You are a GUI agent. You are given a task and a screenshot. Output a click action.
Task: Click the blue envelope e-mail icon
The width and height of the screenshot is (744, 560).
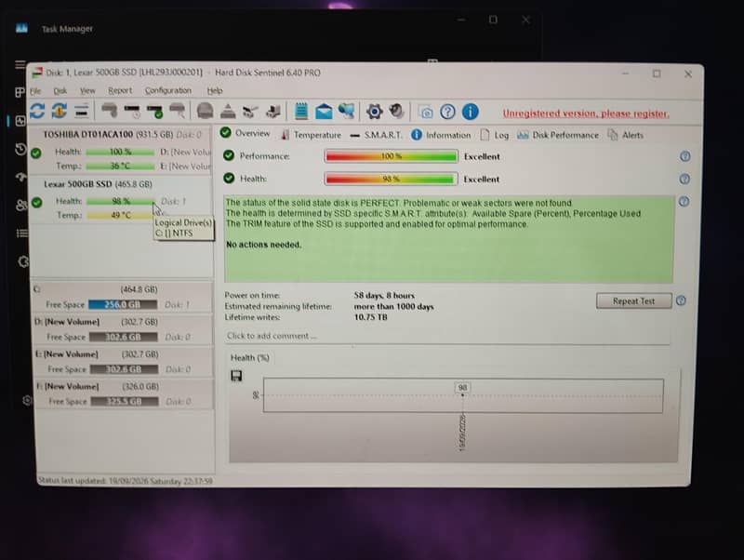tap(324, 112)
